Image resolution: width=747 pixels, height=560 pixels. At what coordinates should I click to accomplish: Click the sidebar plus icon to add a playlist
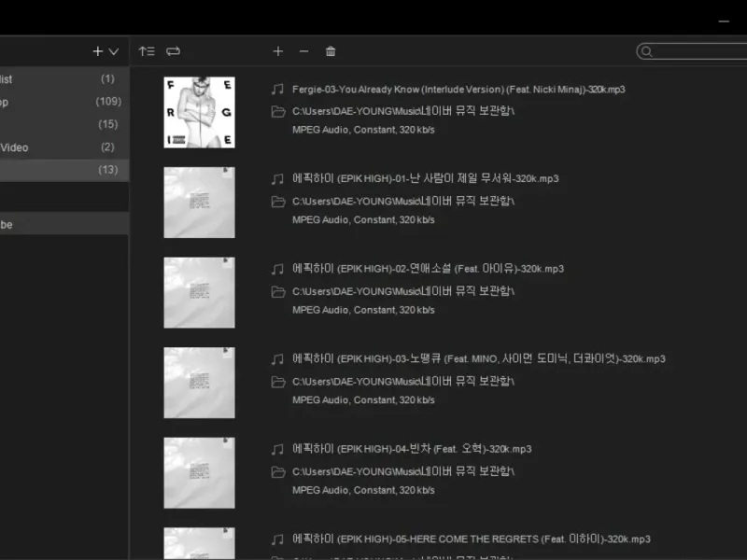(98, 51)
